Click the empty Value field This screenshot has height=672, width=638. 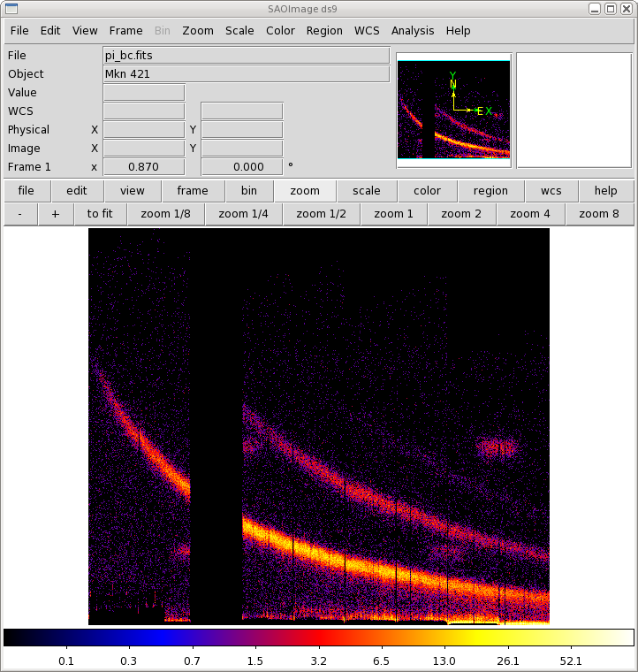[144, 93]
